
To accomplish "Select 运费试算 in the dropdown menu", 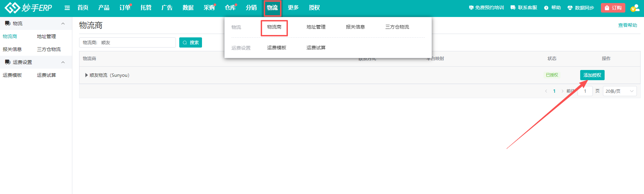I will 316,48.
